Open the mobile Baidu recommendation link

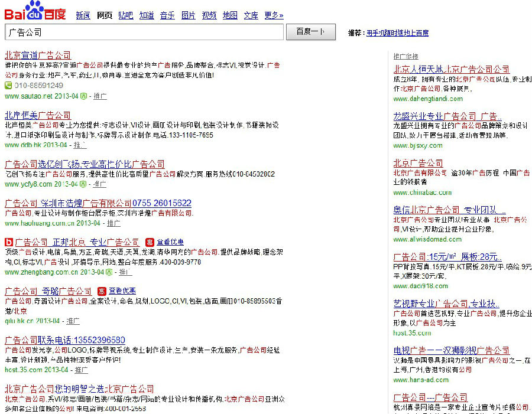[x=397, y=33]
